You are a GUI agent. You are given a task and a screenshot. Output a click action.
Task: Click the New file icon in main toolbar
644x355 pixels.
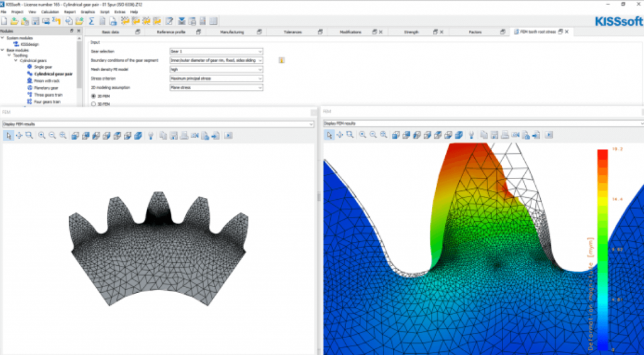(x=4, y=21)
